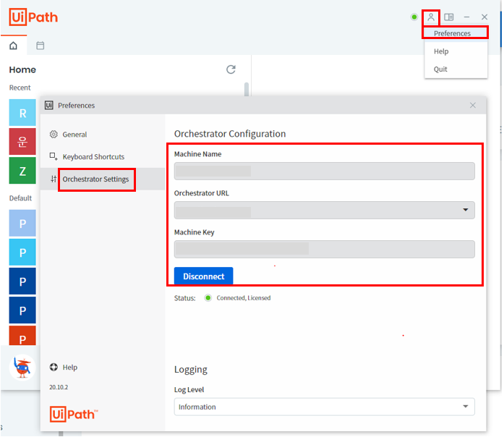Open the user profile icon menu
The image size is (504, 437).
coord(432,17)
